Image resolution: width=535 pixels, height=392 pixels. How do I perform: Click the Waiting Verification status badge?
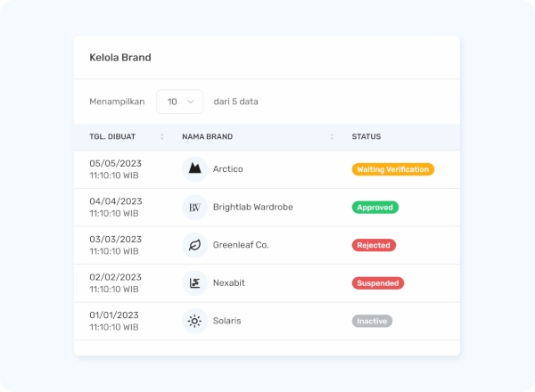393,169
